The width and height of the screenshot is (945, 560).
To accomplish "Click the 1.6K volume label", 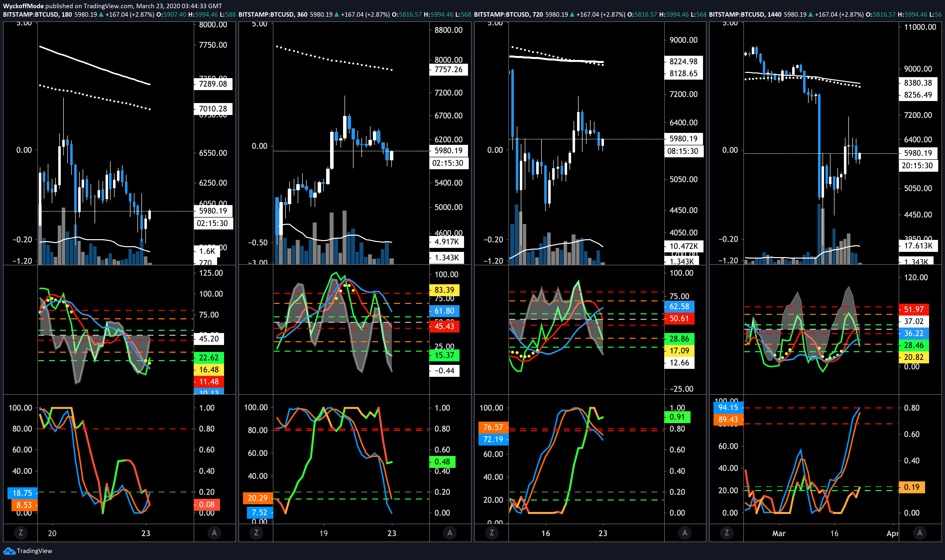I will point(207,251).
